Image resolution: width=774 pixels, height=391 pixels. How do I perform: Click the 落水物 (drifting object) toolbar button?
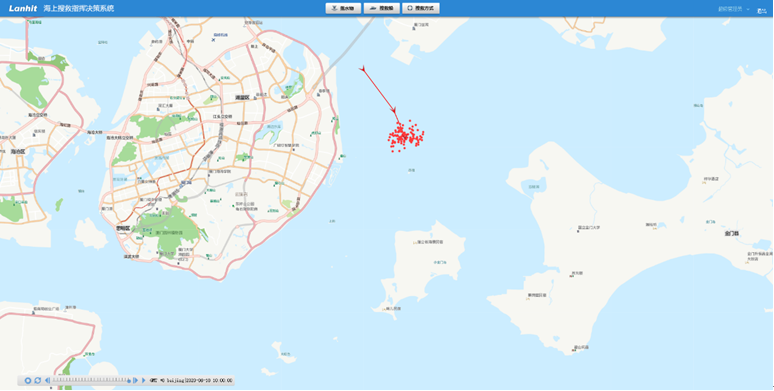pyautogui.click(x=344, y=8)
